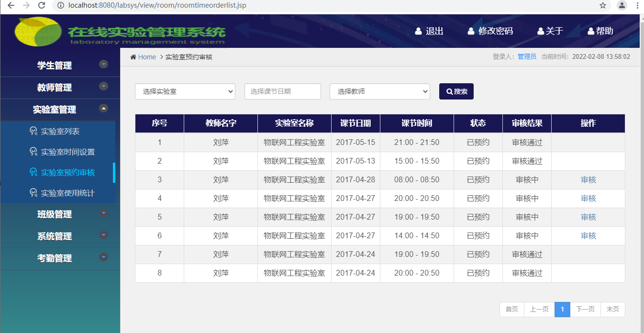Click the user icon beside 帮助
The width and height of the screenshot is (644, 333).
point(591,31)
